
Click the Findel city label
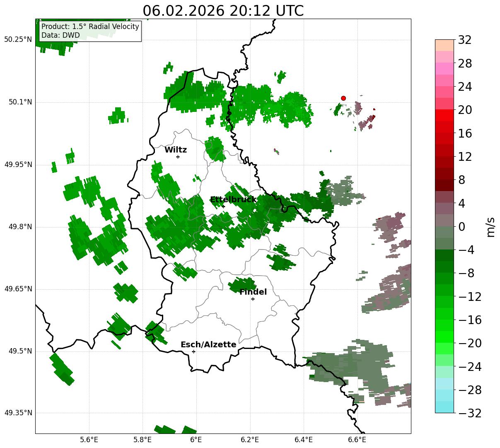click(253, 292)
